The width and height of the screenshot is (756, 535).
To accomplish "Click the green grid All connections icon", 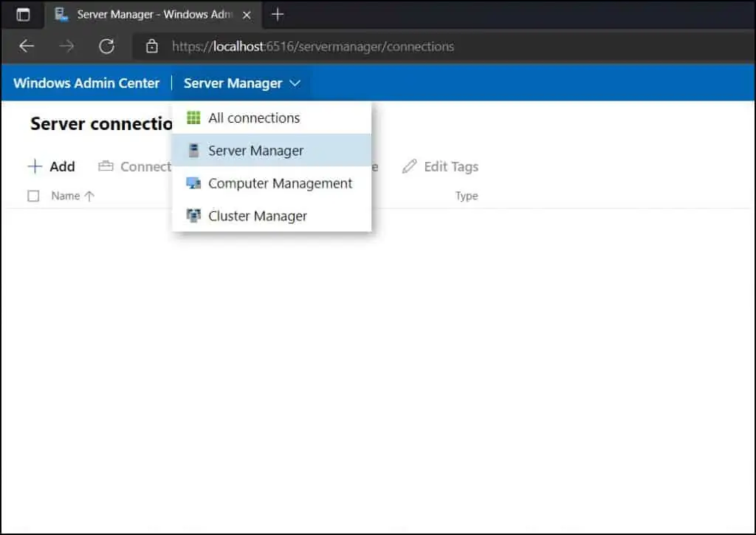I will tap(193, 117).
